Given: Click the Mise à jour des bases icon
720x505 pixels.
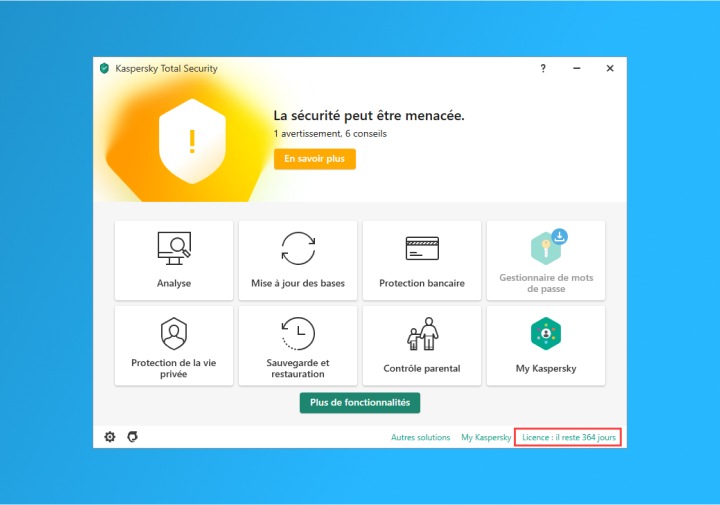Looking at the screenshot, I should pos(298,248).
